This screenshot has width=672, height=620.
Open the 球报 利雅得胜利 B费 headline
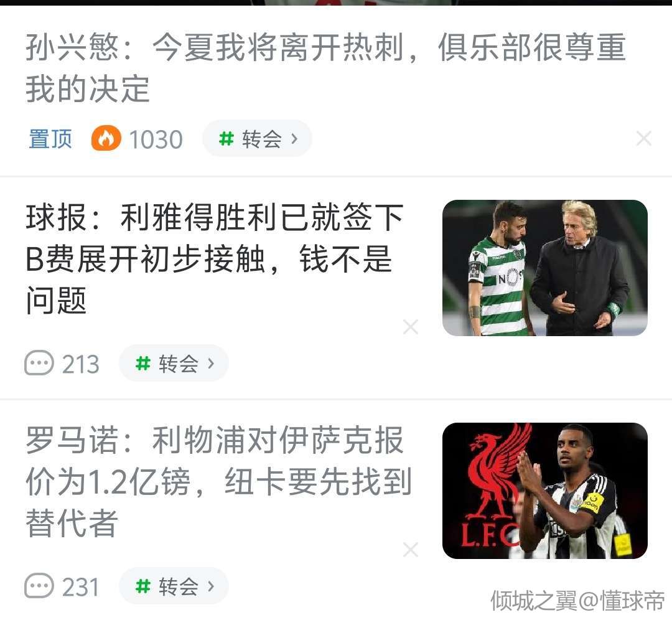[214, 258]
